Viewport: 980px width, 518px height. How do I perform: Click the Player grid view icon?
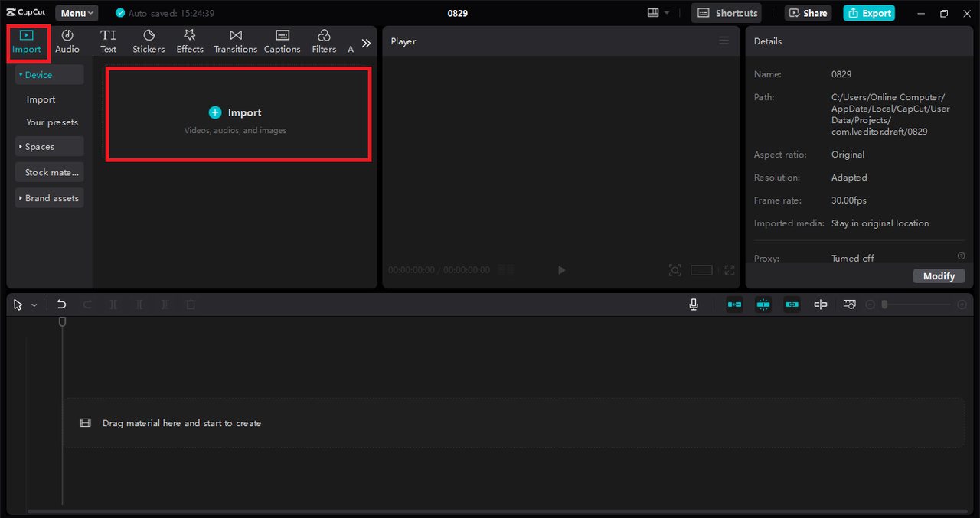point(505,270)
